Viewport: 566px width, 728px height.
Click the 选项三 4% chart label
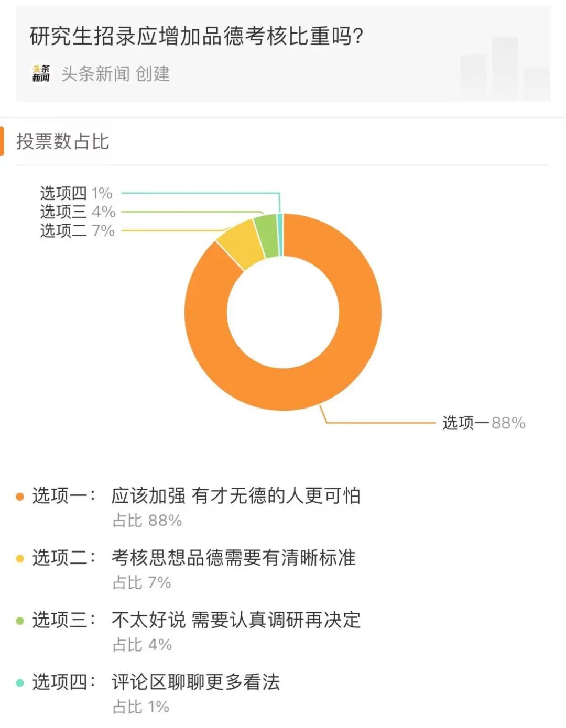[x=78, y=212]
